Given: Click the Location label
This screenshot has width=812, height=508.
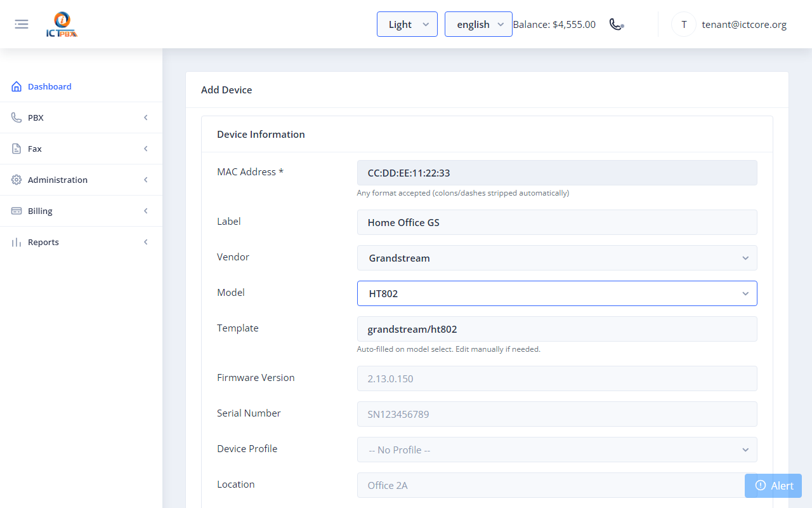Looking at the screenshot, I should point(236,485).
